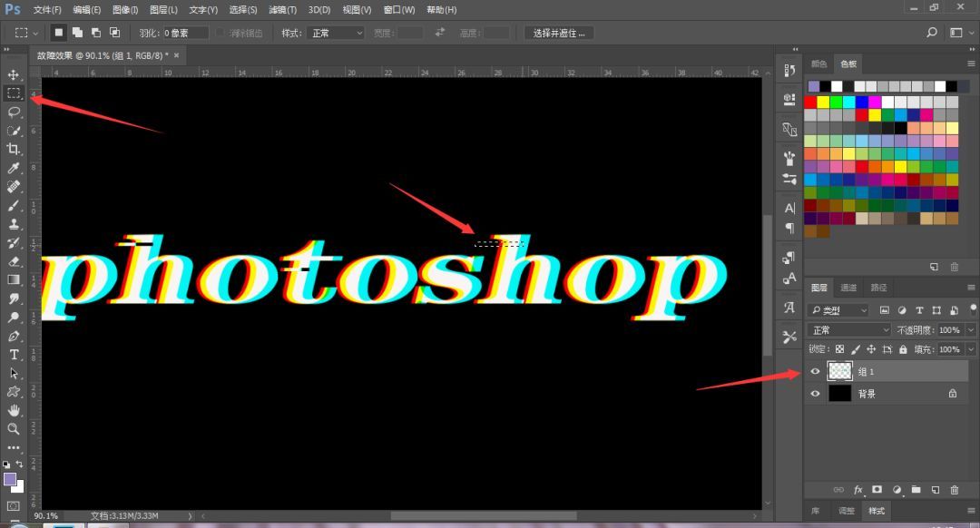Select the Eraser tool
The width and height of the screenshot is (980, 528).
[x=13, y=261]
